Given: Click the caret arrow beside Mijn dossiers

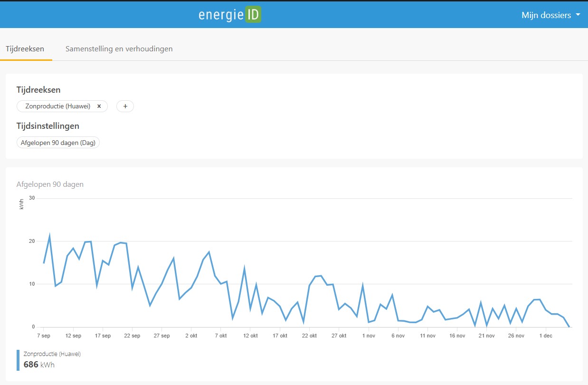Looking at the screenshot, I should (x=578, y=15).
